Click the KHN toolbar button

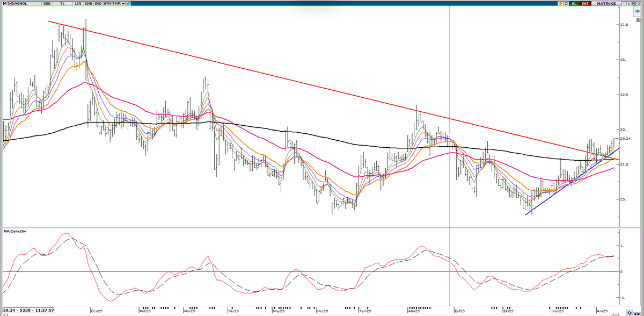[x=88, y=3]
